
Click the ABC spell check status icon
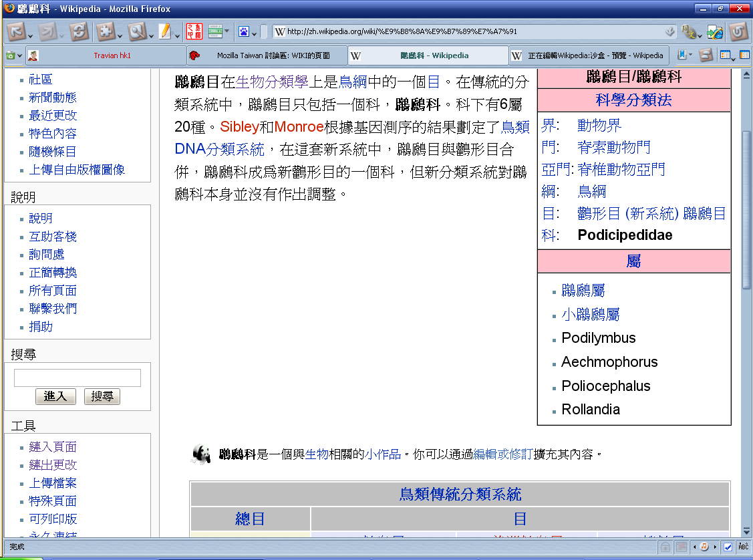(x=743, y=547)
